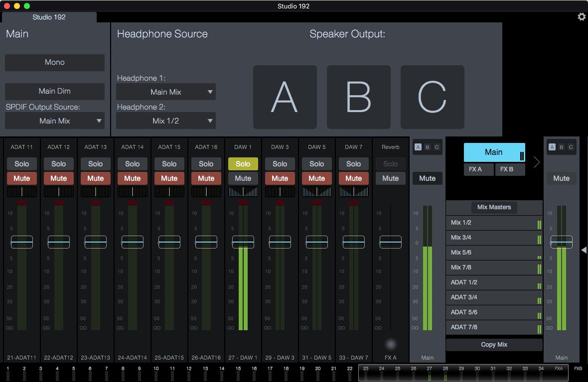Click the DAW 7 pan control

tap(354, 192)
